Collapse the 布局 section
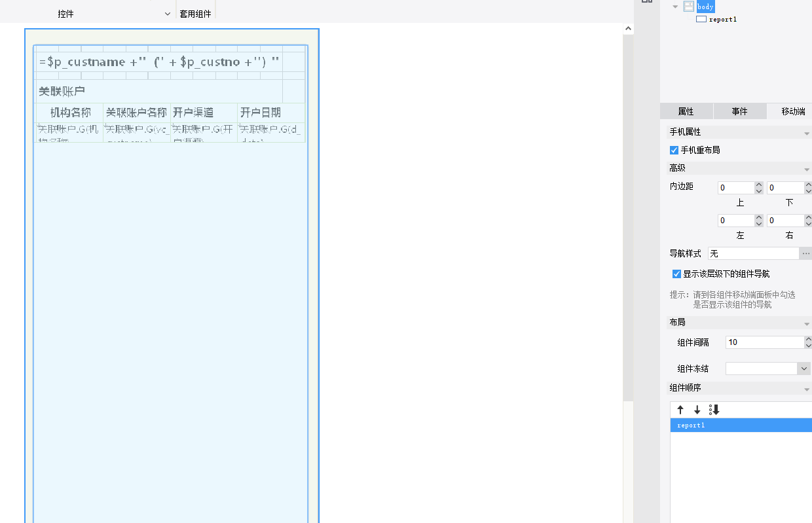812x523 pixels. [x=807, y=323]
